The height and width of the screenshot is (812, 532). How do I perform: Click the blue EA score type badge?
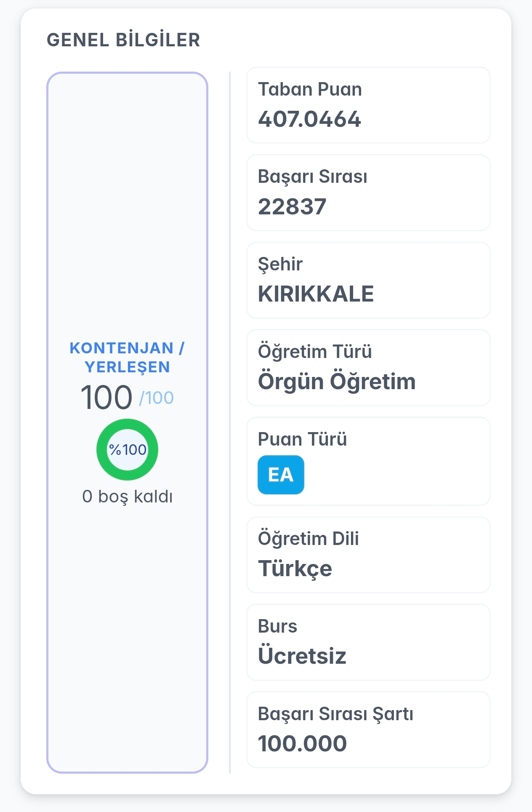(281, 475)
